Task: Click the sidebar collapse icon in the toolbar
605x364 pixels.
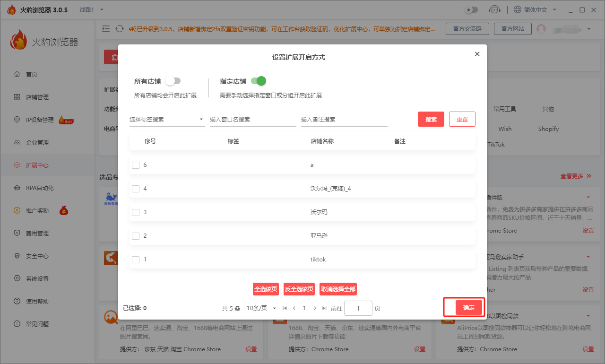Action: 106,28
